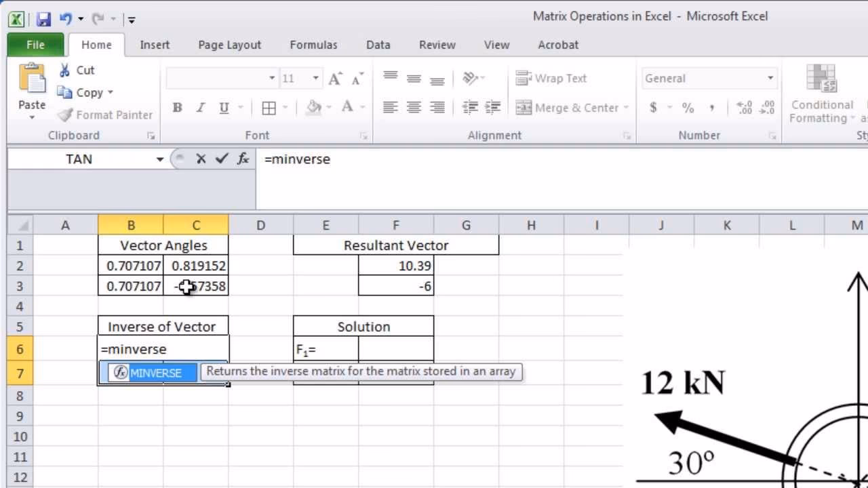Click the Save icon on the Quick Access Toolbar
Viewport: 868px width, 488px height.
pos(44,19)
